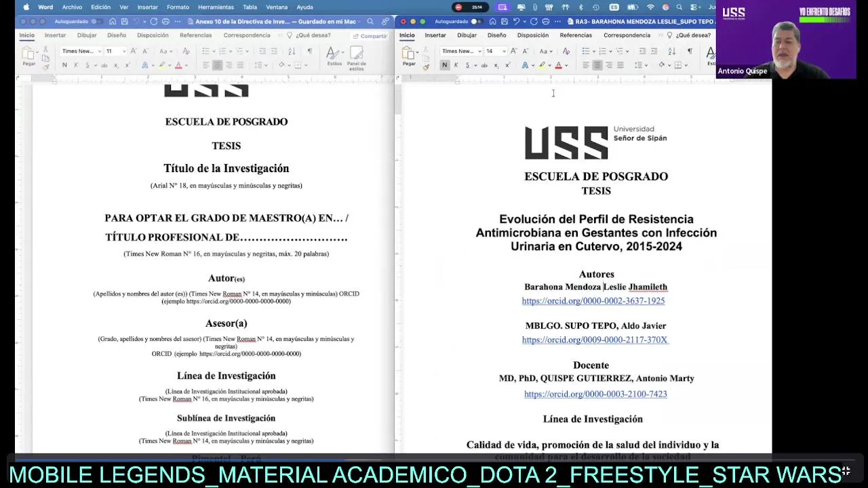Clear formatting icon in left window

coord(186,51)
